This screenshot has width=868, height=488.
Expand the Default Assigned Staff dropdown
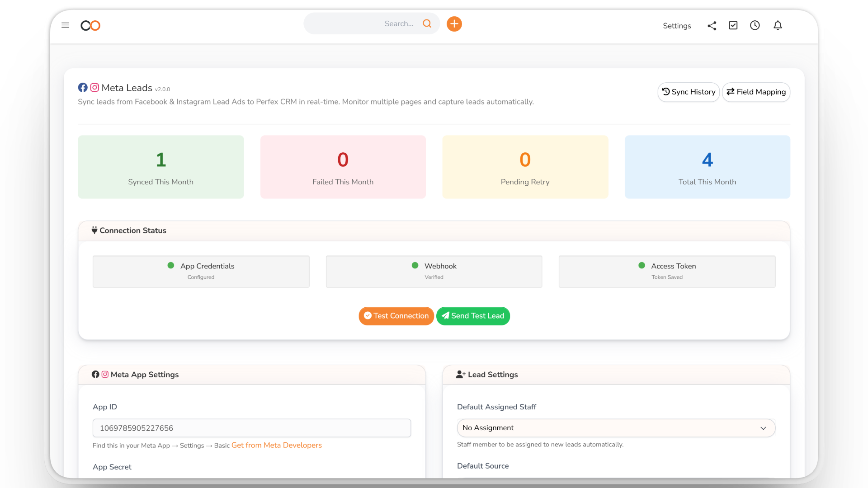616,428
